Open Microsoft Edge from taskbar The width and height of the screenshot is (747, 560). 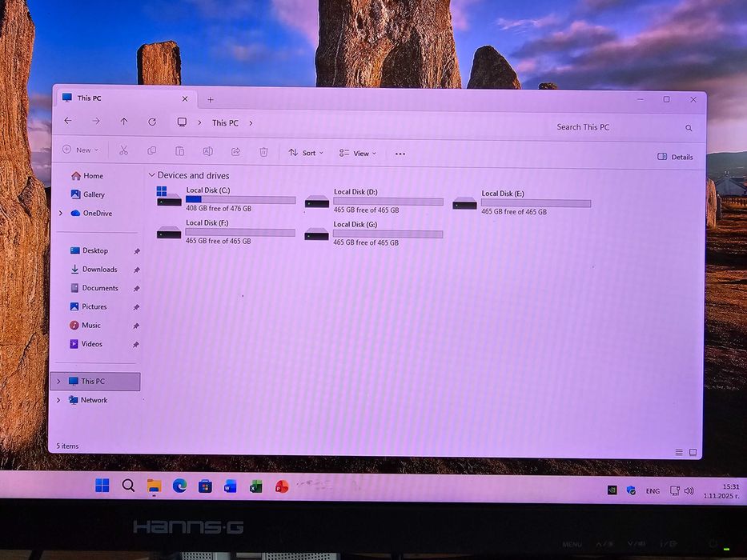tap(179, 486)
